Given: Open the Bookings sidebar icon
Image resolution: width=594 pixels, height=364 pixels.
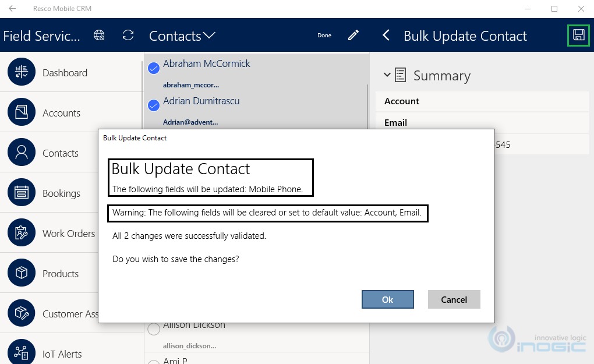Looking at the screenshot, I should (22, 192).
